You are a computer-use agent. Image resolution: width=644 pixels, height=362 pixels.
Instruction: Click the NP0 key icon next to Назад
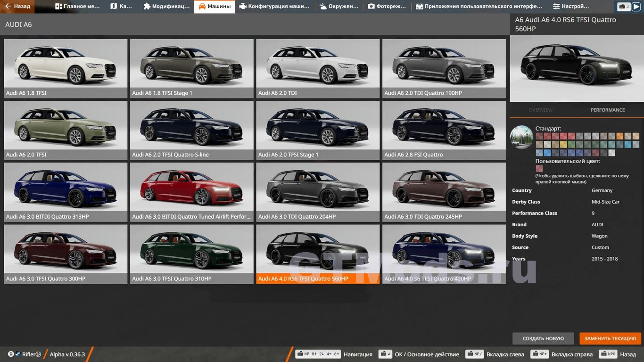[x=608, y=354]
